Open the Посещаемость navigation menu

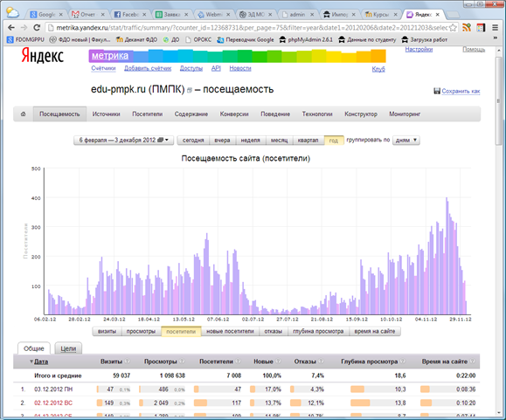click(x=59, y=114)
